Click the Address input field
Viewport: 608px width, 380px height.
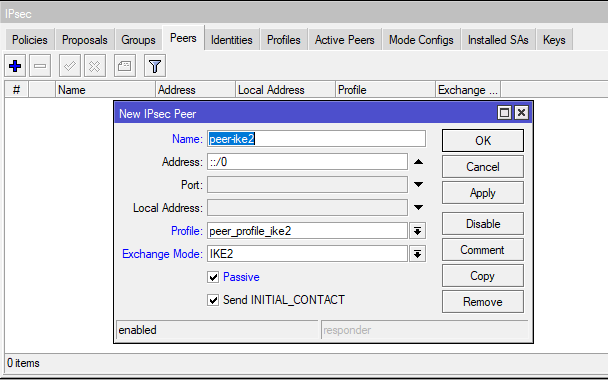point(307,162)
